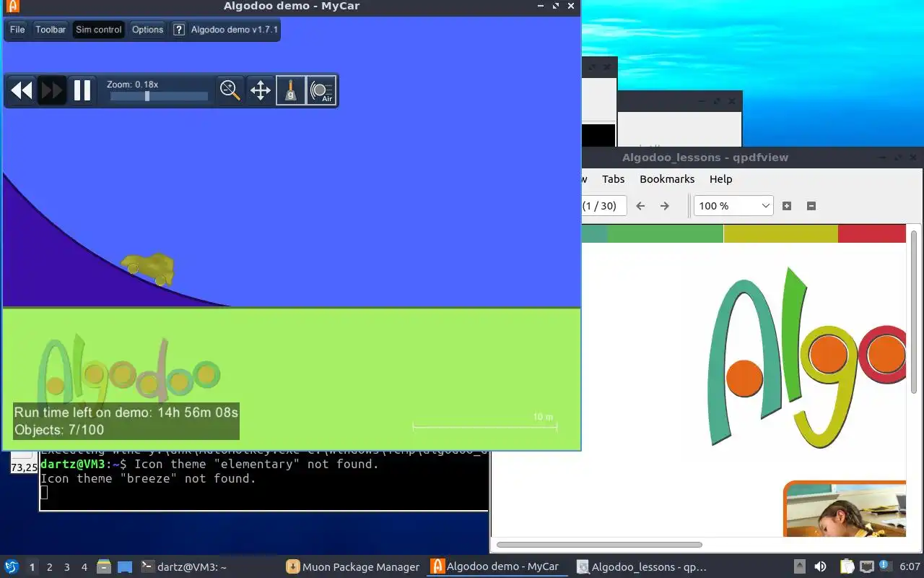The height and width of the screenshot is (578, 924).
Task: Close the Algodoo demo - MyCar window
Action: coord(571,7)
